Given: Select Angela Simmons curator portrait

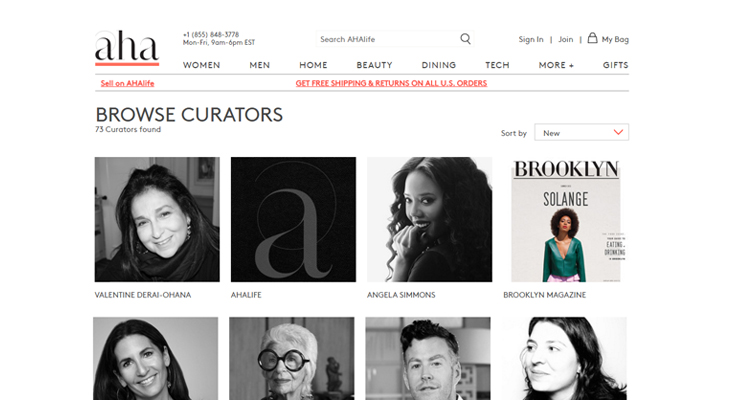Looking at the screenshot, I should (x=430, y=219).
